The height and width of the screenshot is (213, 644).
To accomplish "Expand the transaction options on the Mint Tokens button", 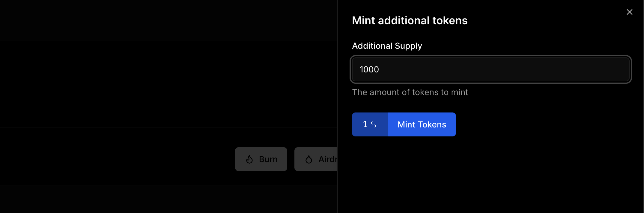I will coord(370,124).
